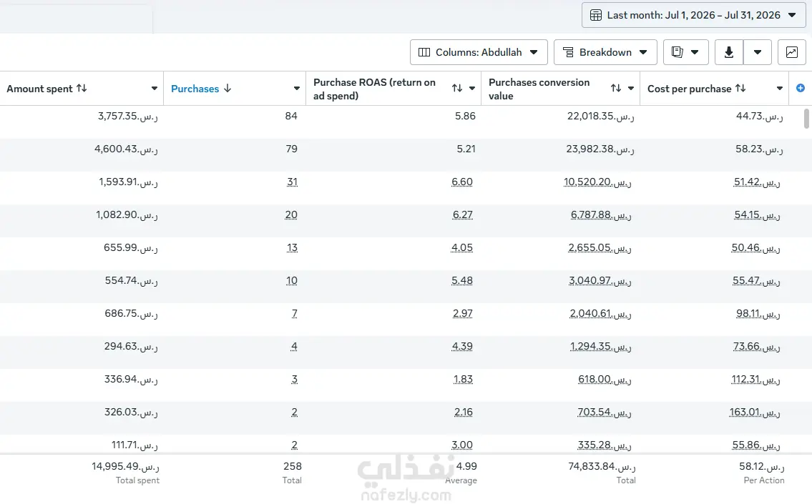
Task: Expand the export options arrow
Action: [758, 52]
